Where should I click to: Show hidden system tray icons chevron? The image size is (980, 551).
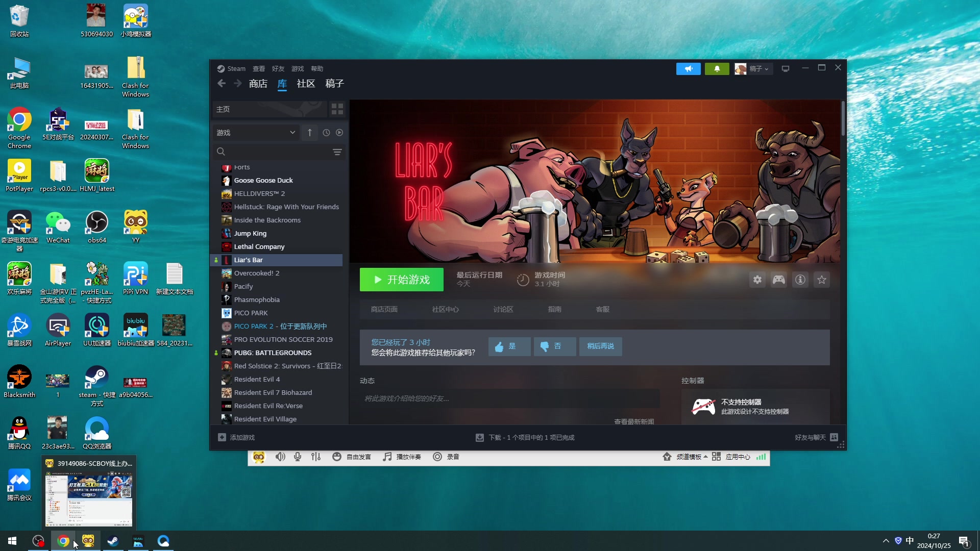[886, 541]
